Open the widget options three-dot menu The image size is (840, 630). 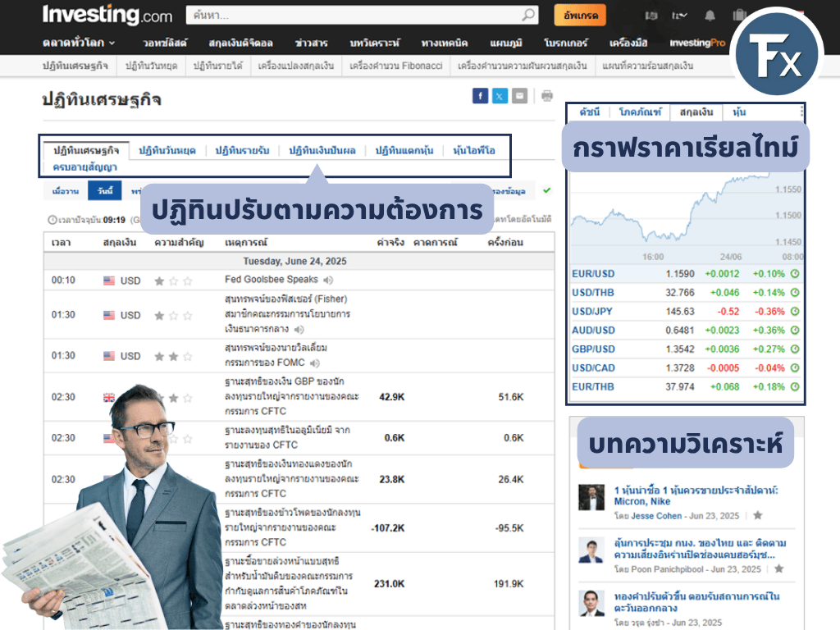tap(802, 112)
